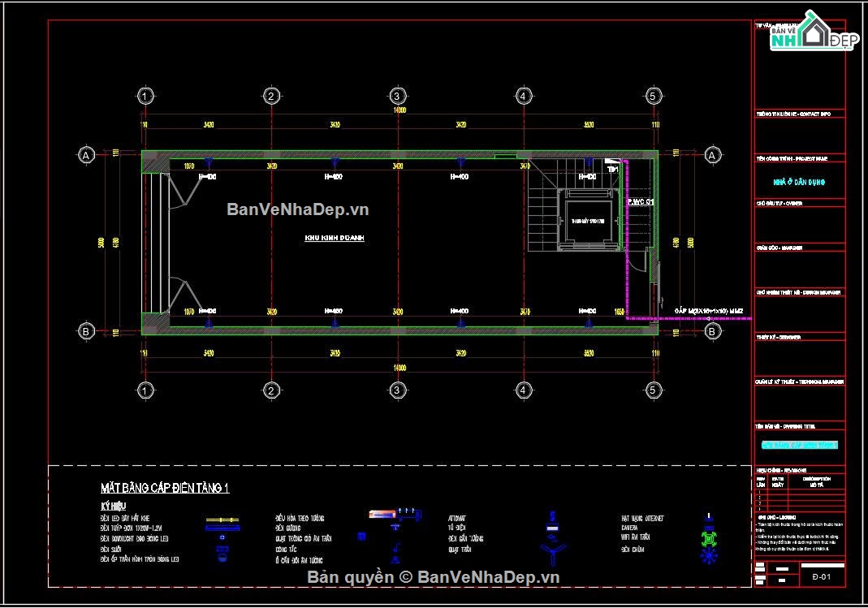The image size is (868, 608).
Task: Click the chandelier symbol in the legend
Action: 709,556
